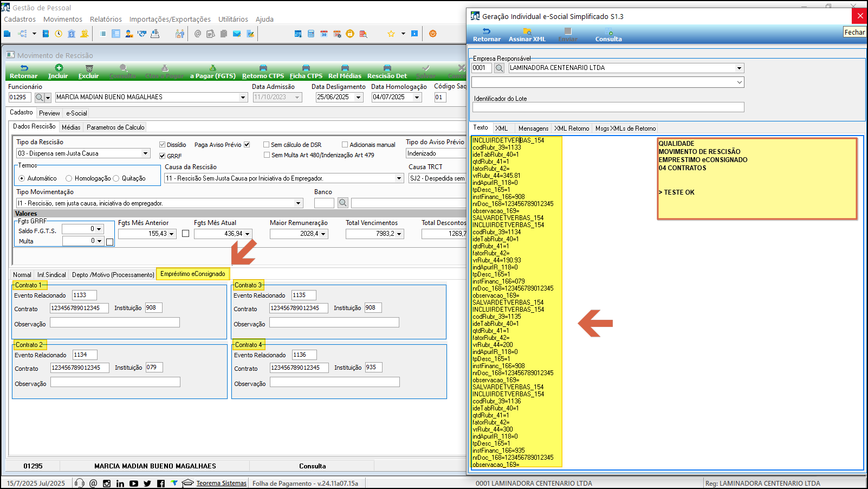The image size is (868, 489).
Task: Select the Quitação radio button
Action: [116, 178]
